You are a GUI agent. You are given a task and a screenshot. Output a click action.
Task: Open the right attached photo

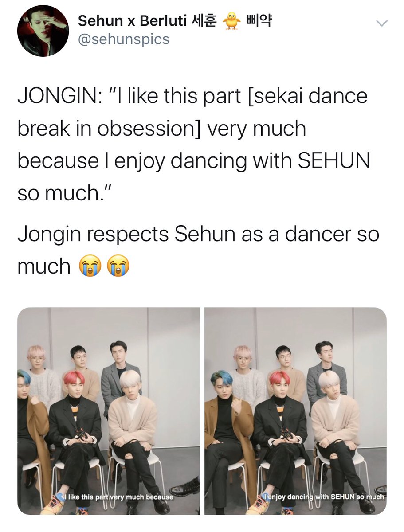pos(295,411)
